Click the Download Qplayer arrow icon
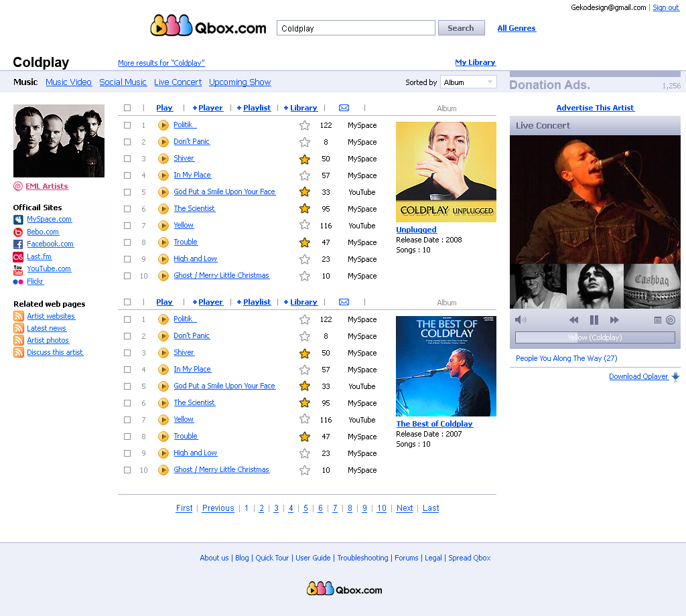The height and width of the screenshot is (616, 686). [x=675, y=376]
